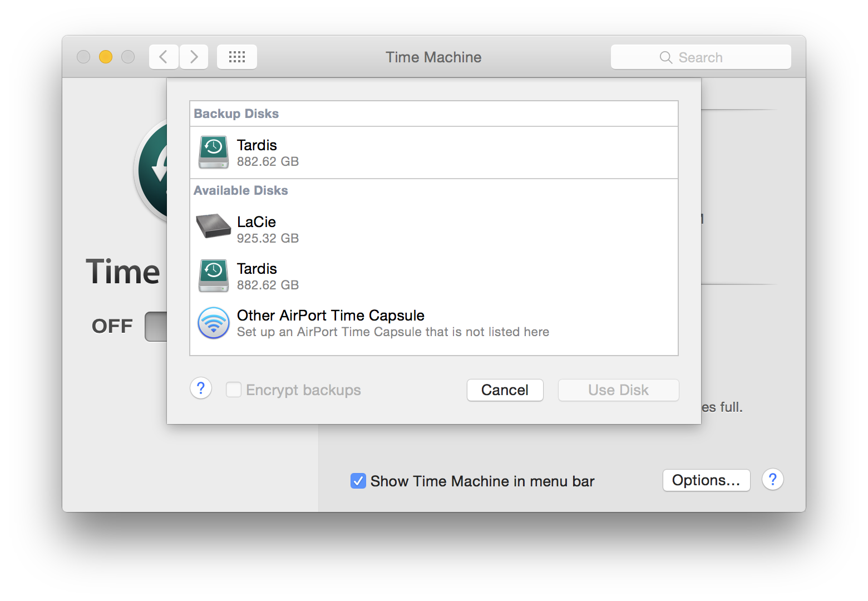The image size is (868, 601).
Task: Minimize the Time Machine window
Action: (106, 57)
